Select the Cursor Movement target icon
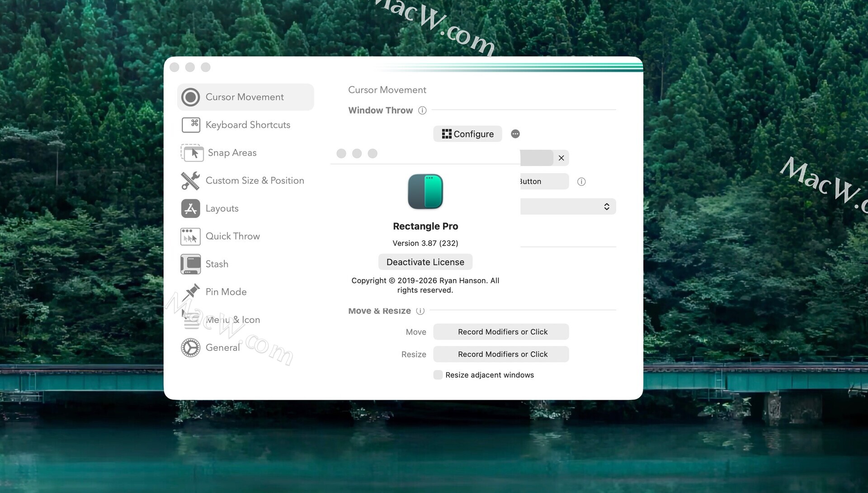The height and width of the screenshot is (493, 868). click(190, 97)
